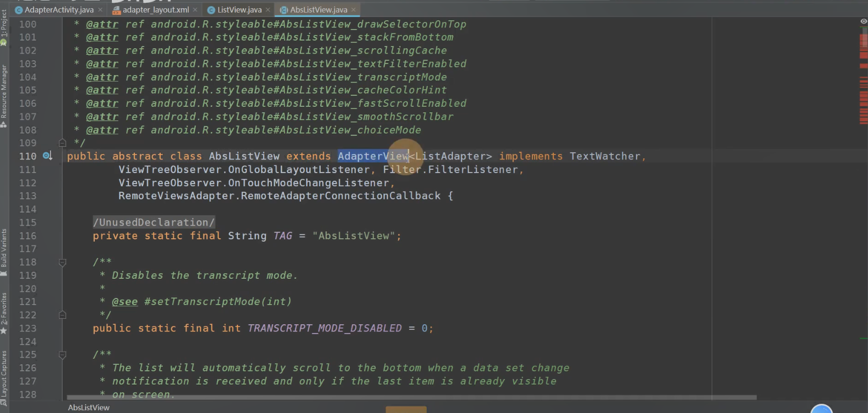Open the Layout Captures tool window
The image size is (868, 413).
point(4,379)
